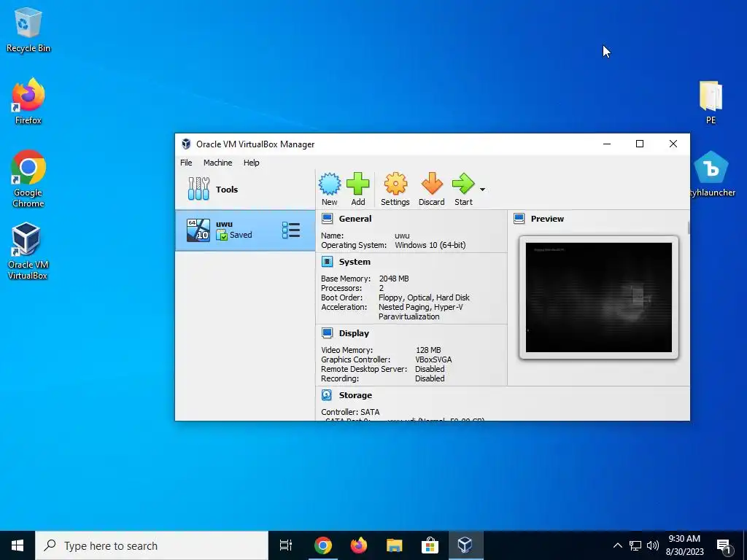Open the notification center icon

coord(724,546)
